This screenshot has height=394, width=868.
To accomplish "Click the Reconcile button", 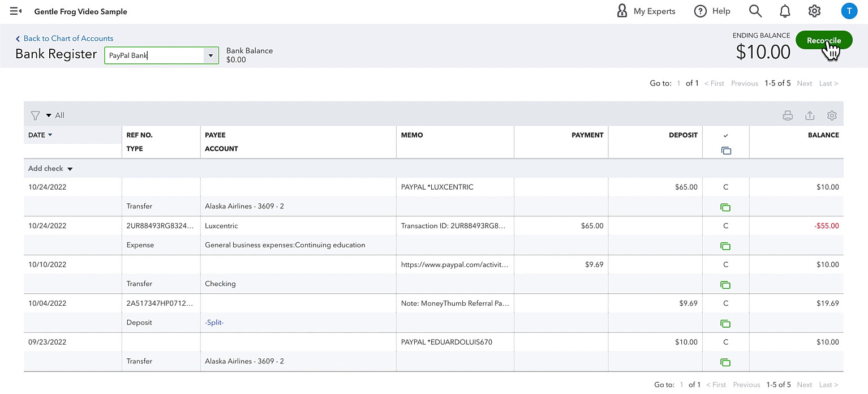I will (x=824, y=41).
